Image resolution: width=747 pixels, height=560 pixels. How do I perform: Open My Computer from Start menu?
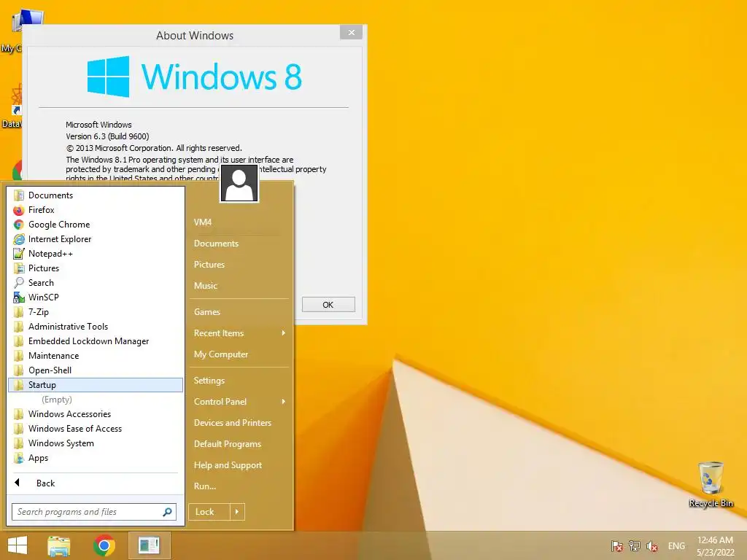tap(239, 354)
